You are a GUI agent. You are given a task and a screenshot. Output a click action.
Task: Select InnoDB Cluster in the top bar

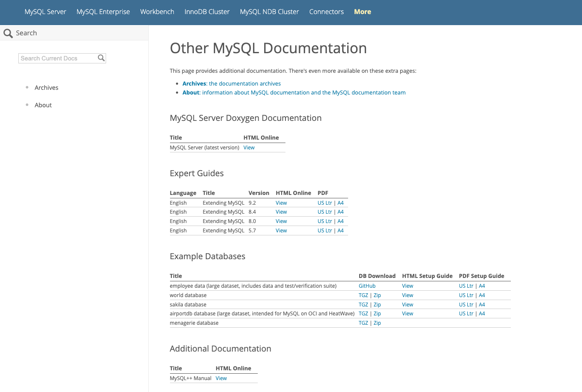(x=207, y=12)
